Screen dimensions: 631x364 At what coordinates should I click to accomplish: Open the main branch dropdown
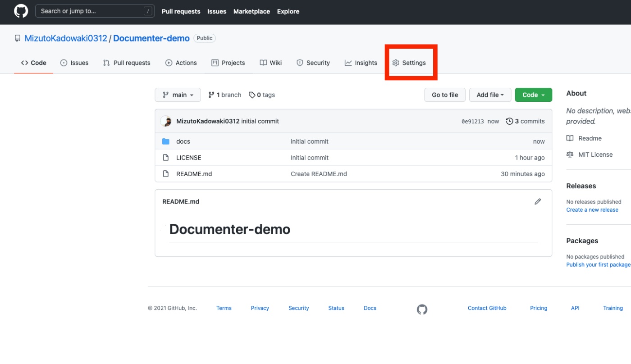click(x=178, y=95)
